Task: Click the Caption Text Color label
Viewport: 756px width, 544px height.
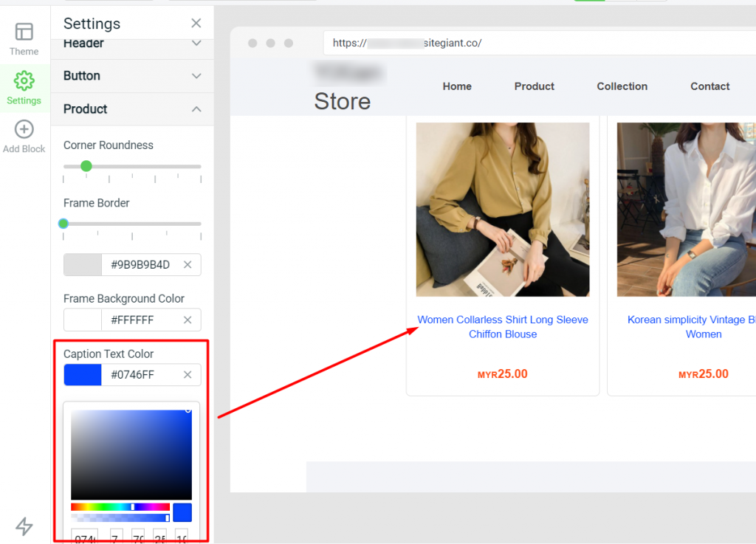Action: 109,354
